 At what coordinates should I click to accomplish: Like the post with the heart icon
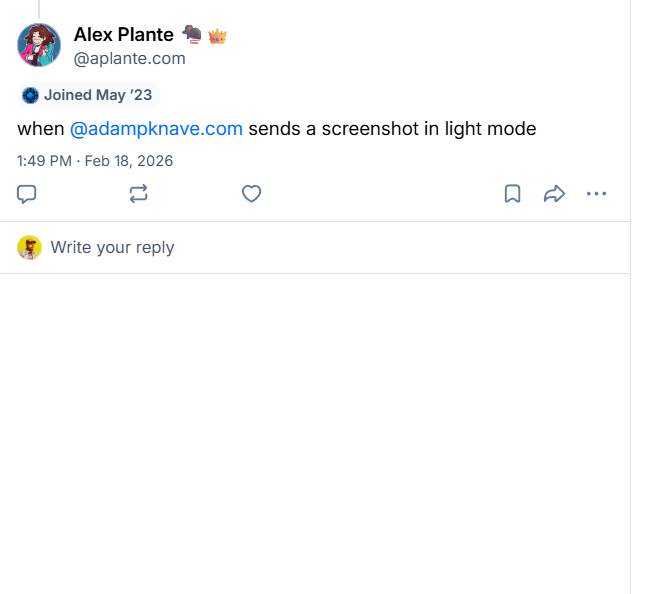(252, 194)
